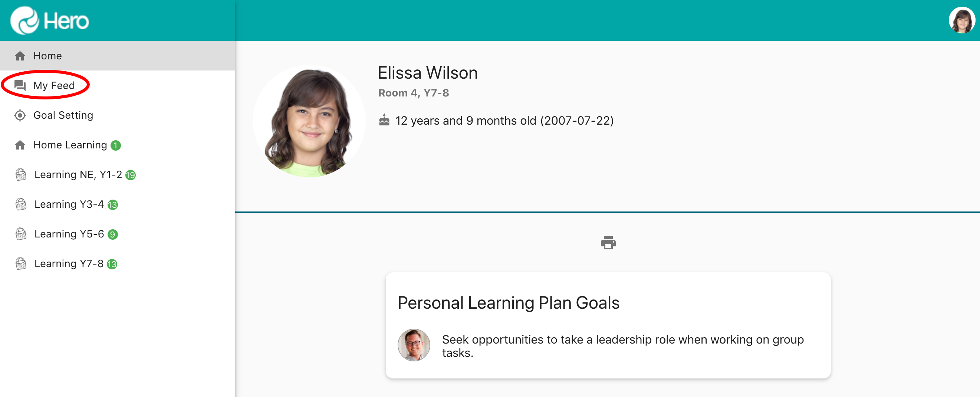Viewport: 980px width, 397px height.
Task: Click Elissa Wilson's profile photo
Action: 309,121
